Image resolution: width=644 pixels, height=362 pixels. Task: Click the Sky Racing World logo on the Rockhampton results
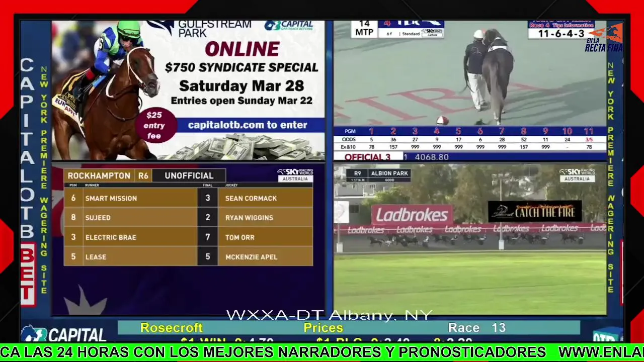[x=295, y=175]
